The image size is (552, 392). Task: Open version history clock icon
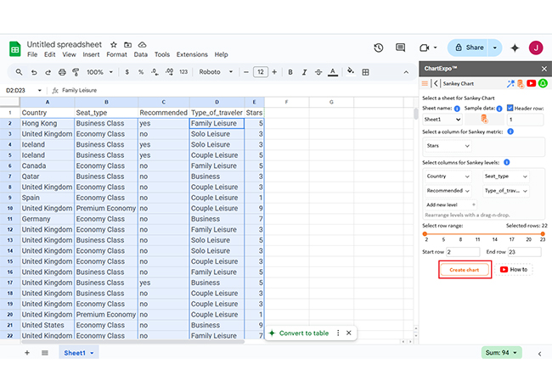tap(378, 48)
